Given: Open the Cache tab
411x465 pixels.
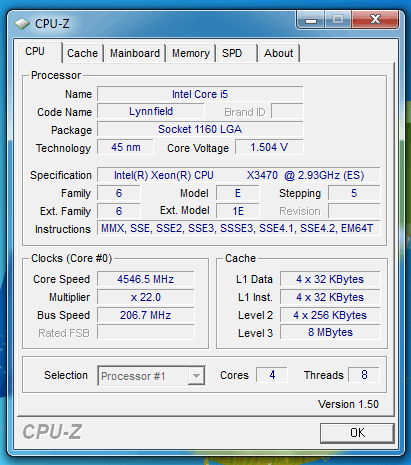Looking at the screenshot, I should pos(83,53).
